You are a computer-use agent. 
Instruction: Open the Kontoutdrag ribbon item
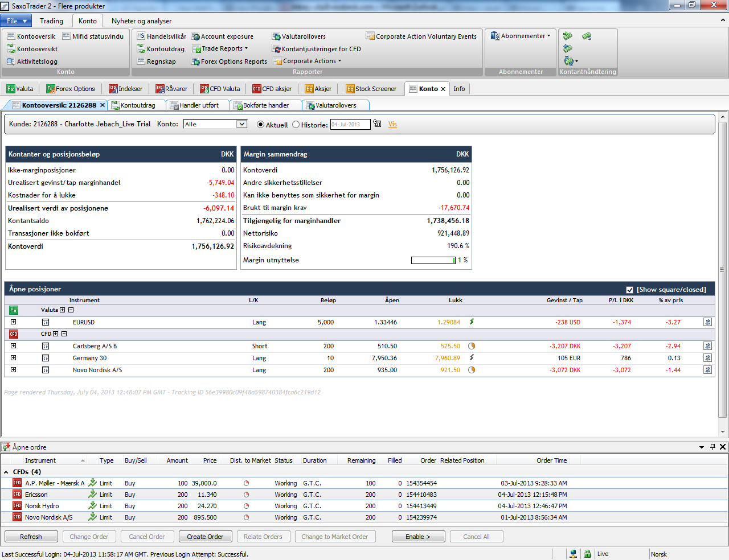click(x=161, y=49)
